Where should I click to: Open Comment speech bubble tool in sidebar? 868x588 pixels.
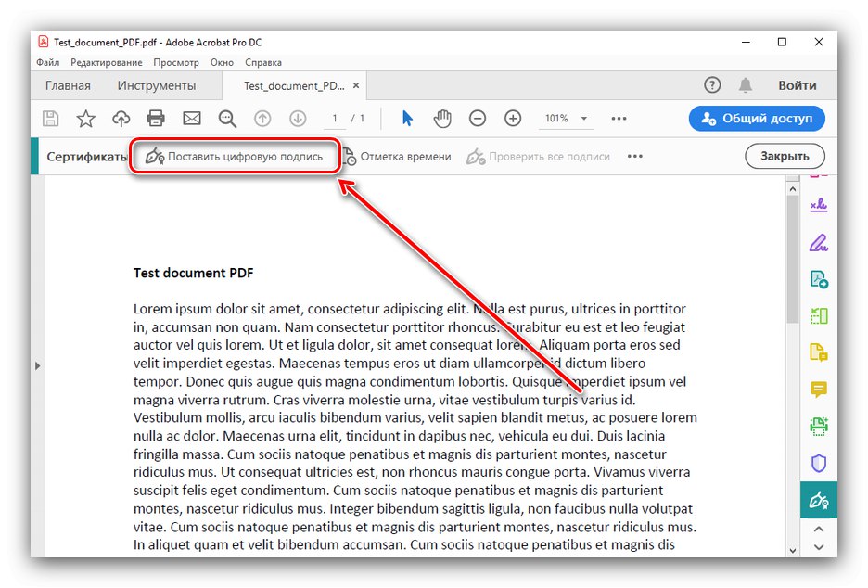point(819,390)
